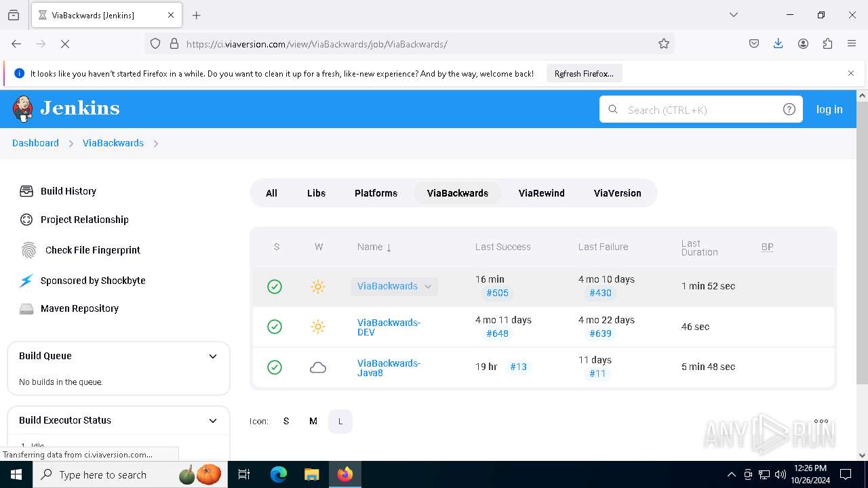Click the page vertical scrollbar

pyautogui.click(x=863, y=243)
